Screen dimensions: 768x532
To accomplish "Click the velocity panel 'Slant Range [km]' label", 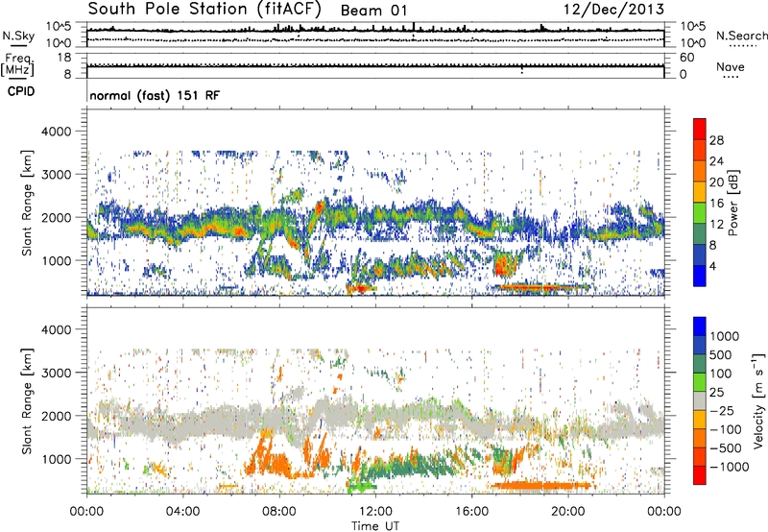I will [27, 401].
